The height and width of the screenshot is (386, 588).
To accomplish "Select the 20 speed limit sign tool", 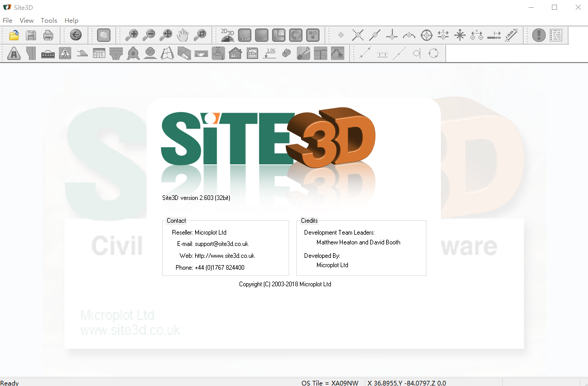I will [150, 54].
